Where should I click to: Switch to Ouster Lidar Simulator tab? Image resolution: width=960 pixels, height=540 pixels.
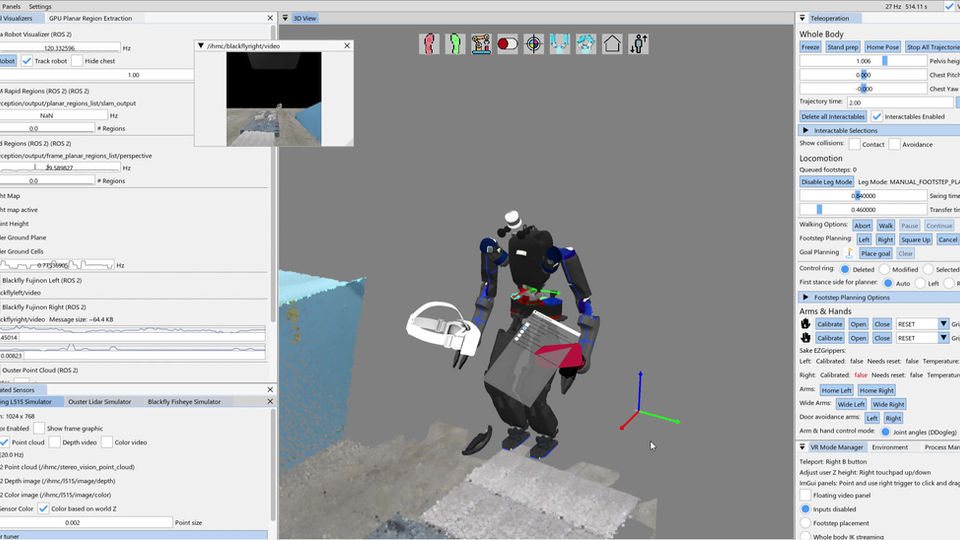(x=99, y=402)
